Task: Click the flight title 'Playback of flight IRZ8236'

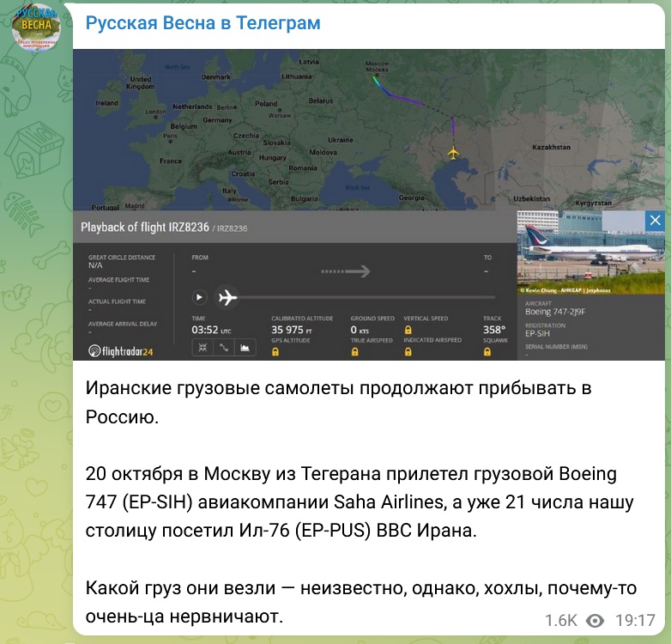Action: click(x=145, y=227)
